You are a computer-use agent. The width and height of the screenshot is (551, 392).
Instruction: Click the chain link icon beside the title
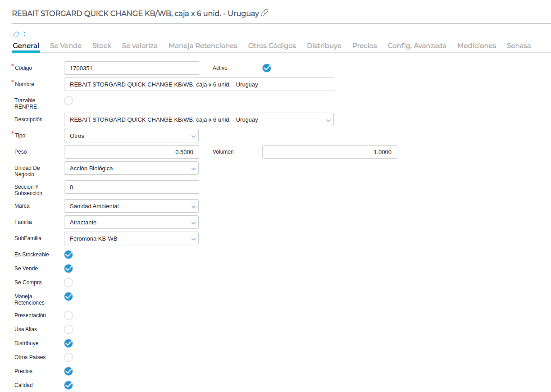tap(265, 13)
